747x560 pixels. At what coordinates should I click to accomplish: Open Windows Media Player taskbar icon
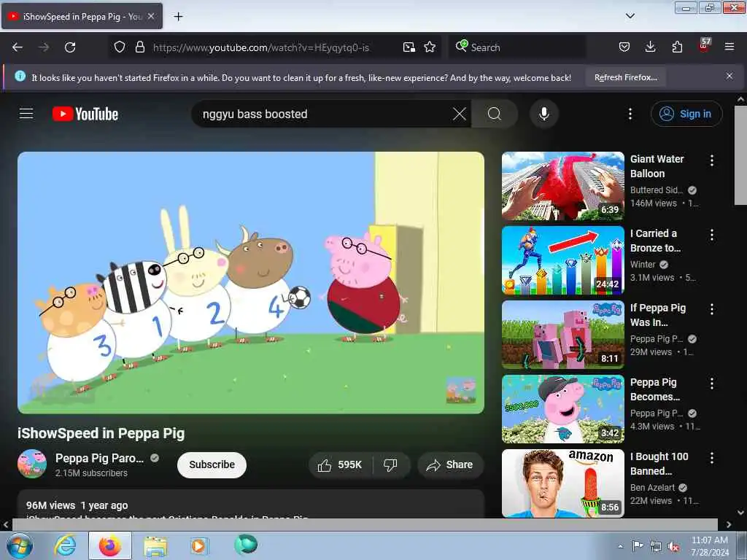point(198,545)
